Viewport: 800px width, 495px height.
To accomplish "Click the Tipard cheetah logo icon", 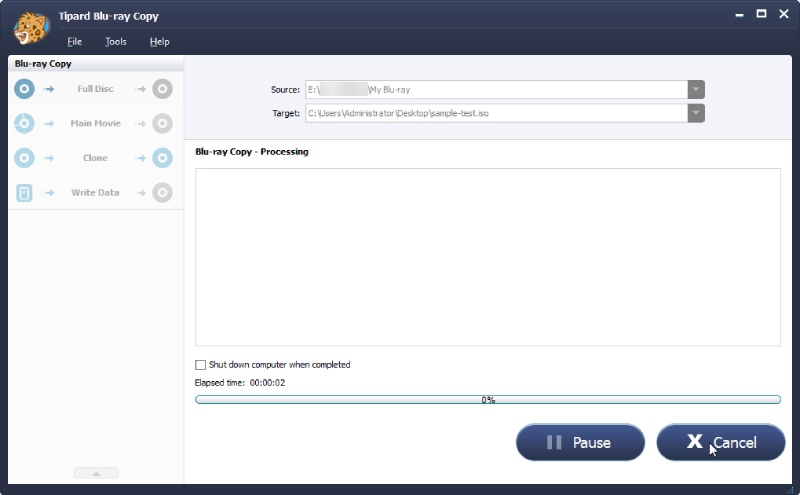I will [32, 28].
